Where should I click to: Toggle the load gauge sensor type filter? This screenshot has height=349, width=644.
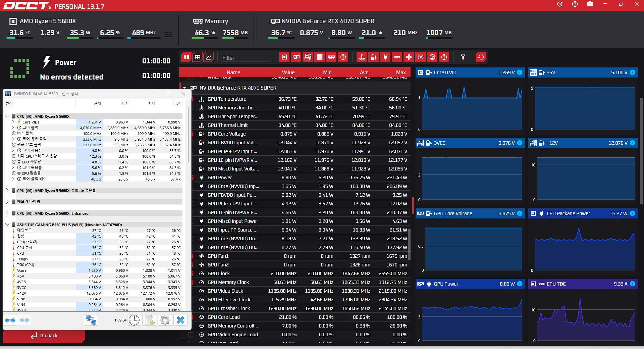click(x=432, y=57)
